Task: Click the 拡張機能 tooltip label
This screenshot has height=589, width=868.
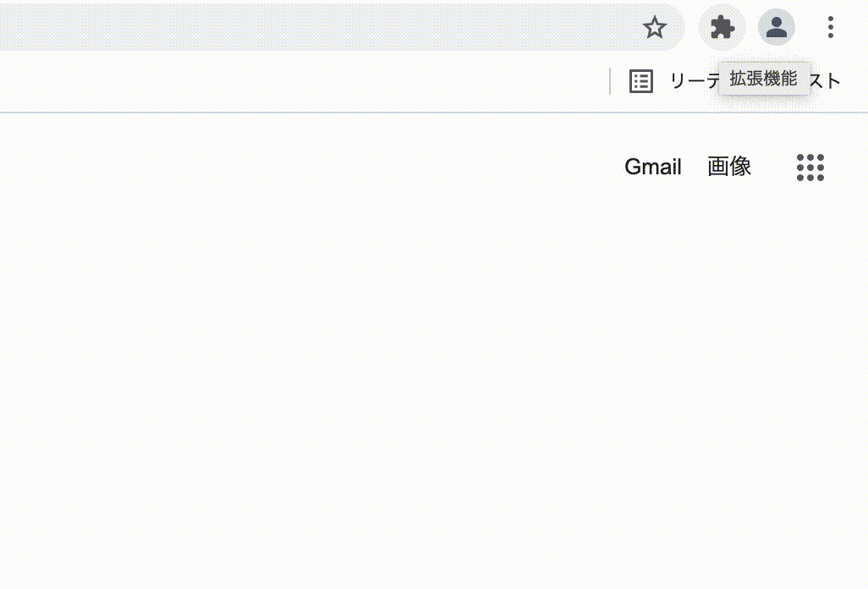Action: tap(764, 79)
